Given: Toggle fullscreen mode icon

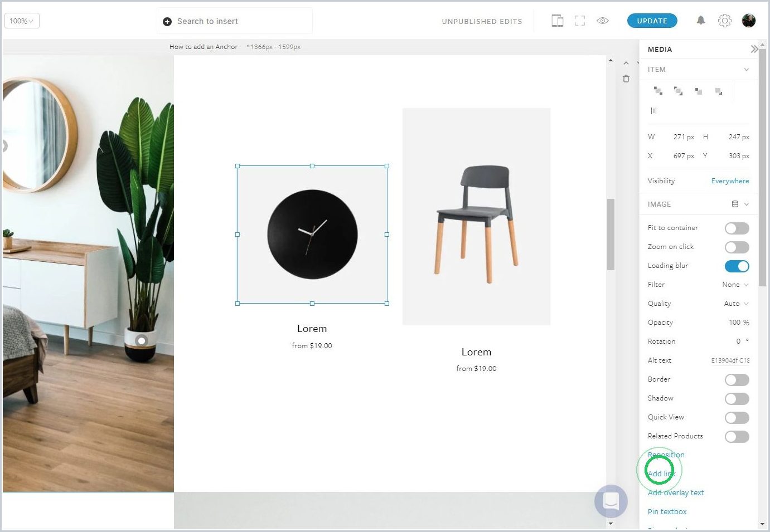Looking at the screenshot, I should click(x=580, y=21).
